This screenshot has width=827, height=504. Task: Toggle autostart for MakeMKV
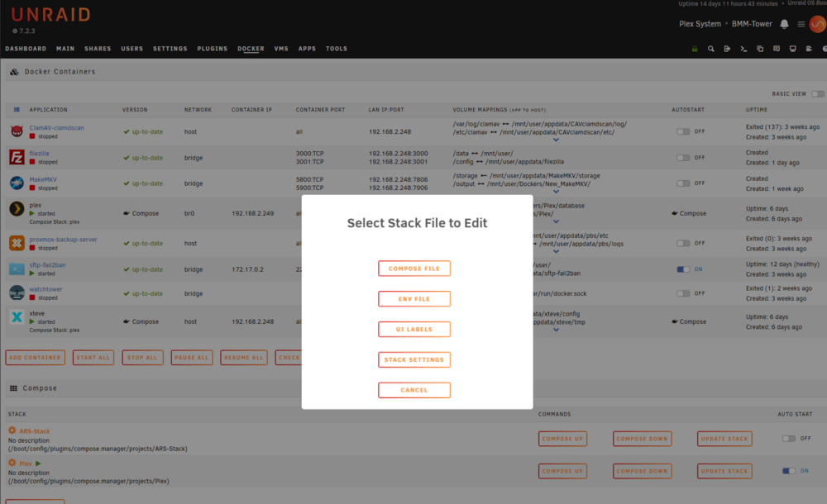[x=683, y=183]
